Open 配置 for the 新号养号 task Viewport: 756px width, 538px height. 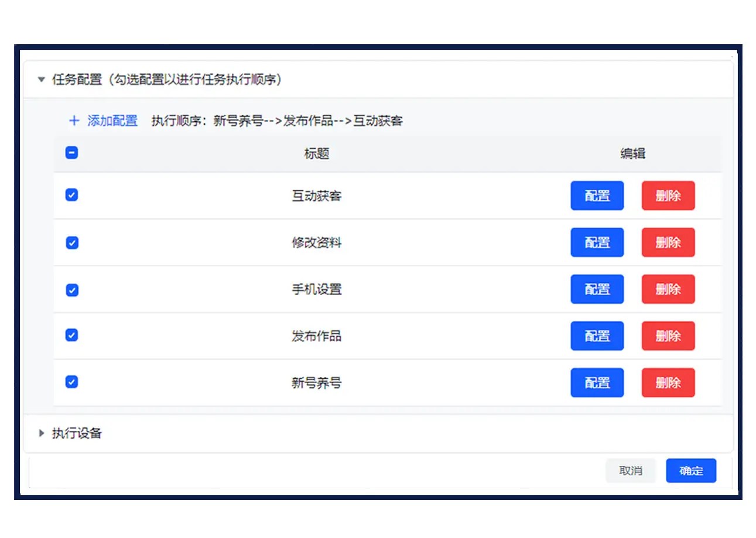pyautogui.click(x=597, y=382)
